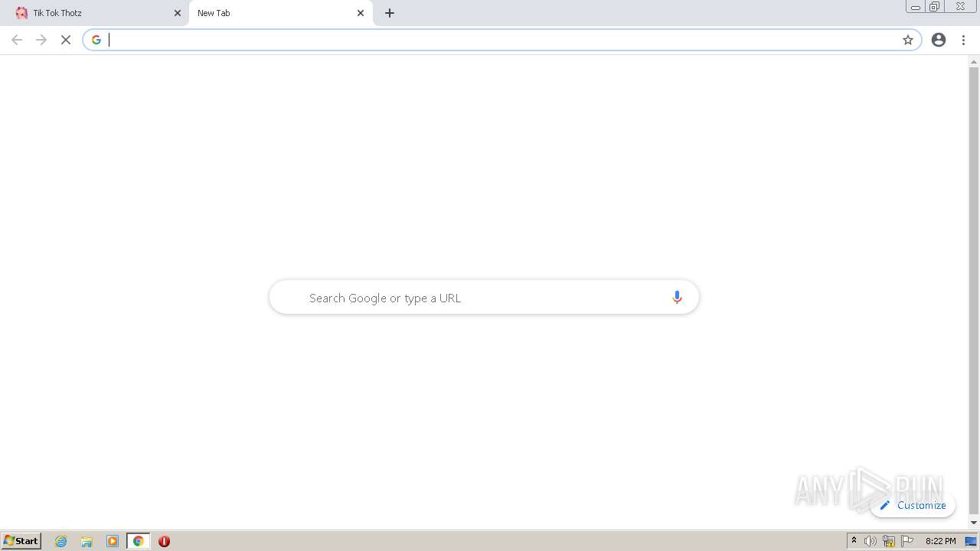Open the Windows Start menu
The image size is (980, 551).
21,541
